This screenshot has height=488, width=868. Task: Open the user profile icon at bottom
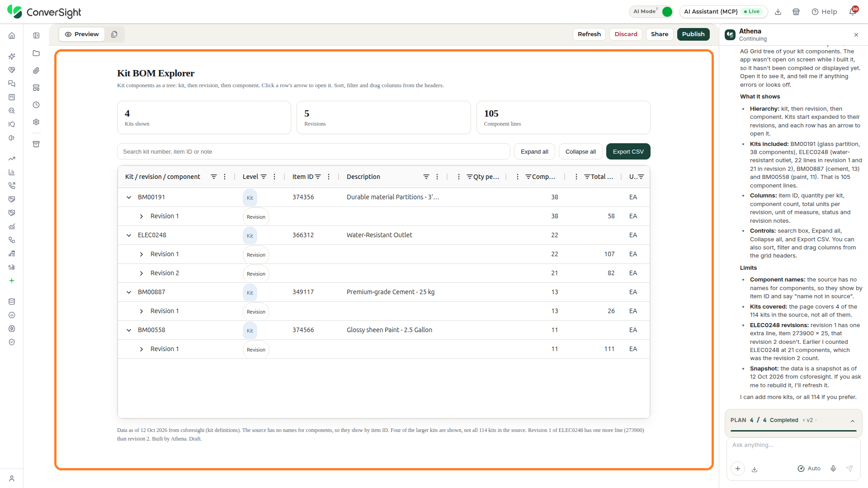(12, 479)
